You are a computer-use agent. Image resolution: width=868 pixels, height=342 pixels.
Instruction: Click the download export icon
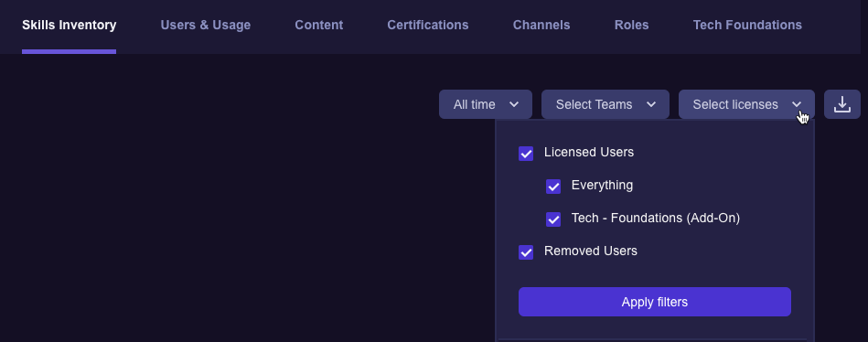(x=842, y=104)
